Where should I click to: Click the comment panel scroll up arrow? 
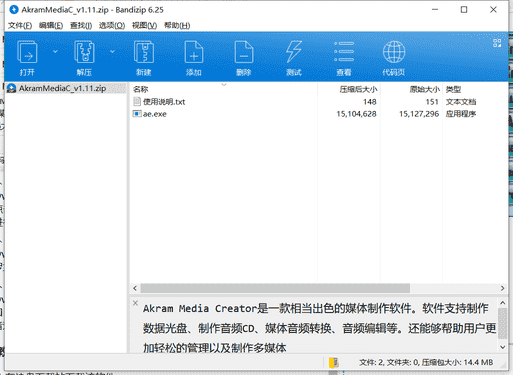click(503, 303)
